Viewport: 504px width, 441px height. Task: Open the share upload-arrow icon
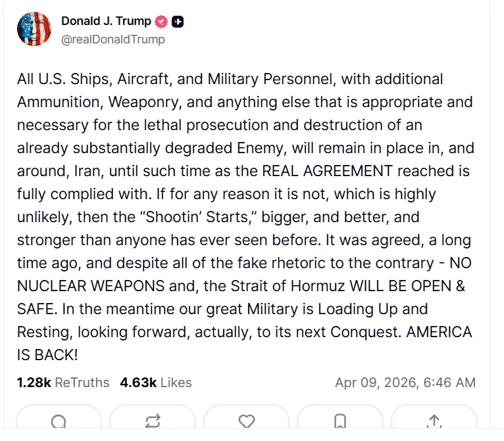434,421
